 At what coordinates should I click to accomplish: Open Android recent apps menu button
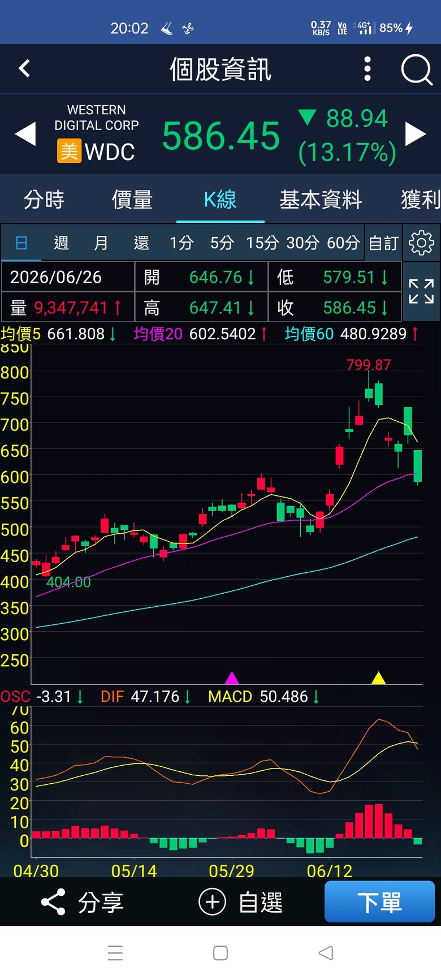[115, 953]
